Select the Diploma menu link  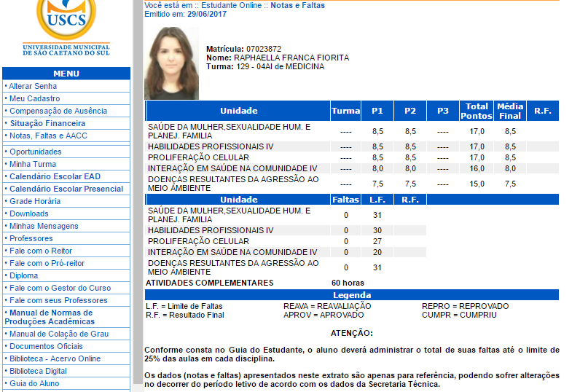pos(24,275)
